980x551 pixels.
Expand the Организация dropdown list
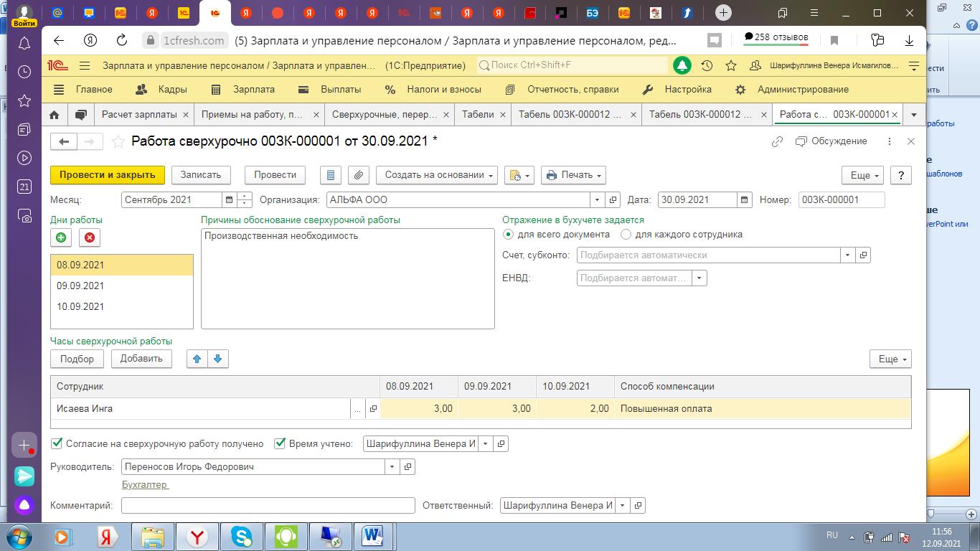(597, 200)
